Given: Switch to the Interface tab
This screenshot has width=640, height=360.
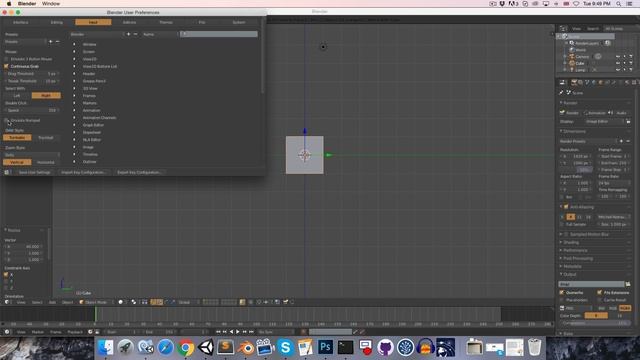Looking at the screenshot, I should pyautogui.click(x=20, y=22).
